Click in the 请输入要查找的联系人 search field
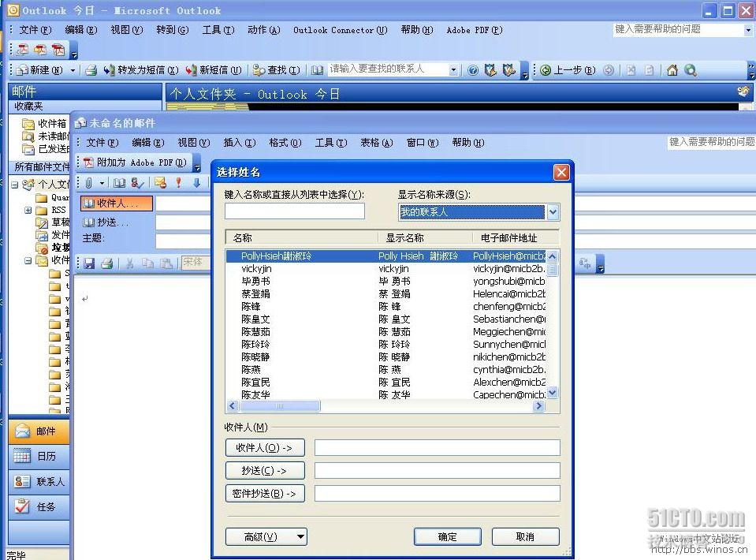This screenshot has height=560, width=756. (388, 70)
